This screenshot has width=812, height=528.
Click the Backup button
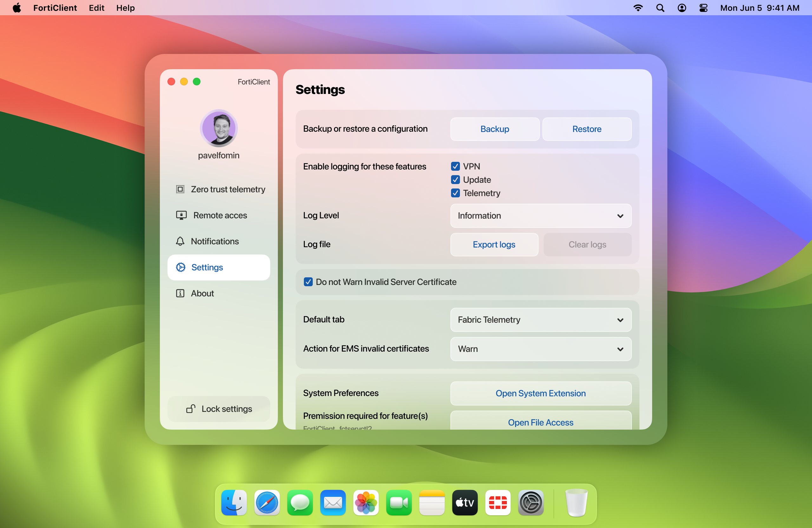(494, 129)
